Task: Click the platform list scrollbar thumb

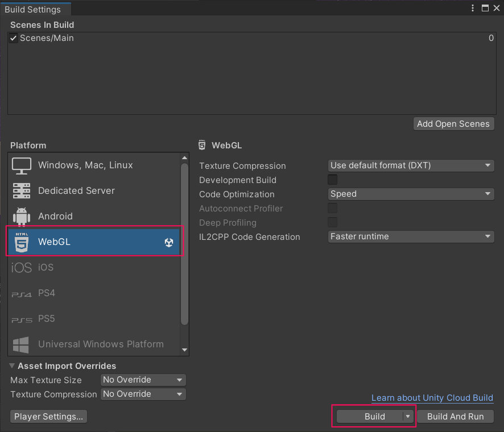Action: click(184, 244)
